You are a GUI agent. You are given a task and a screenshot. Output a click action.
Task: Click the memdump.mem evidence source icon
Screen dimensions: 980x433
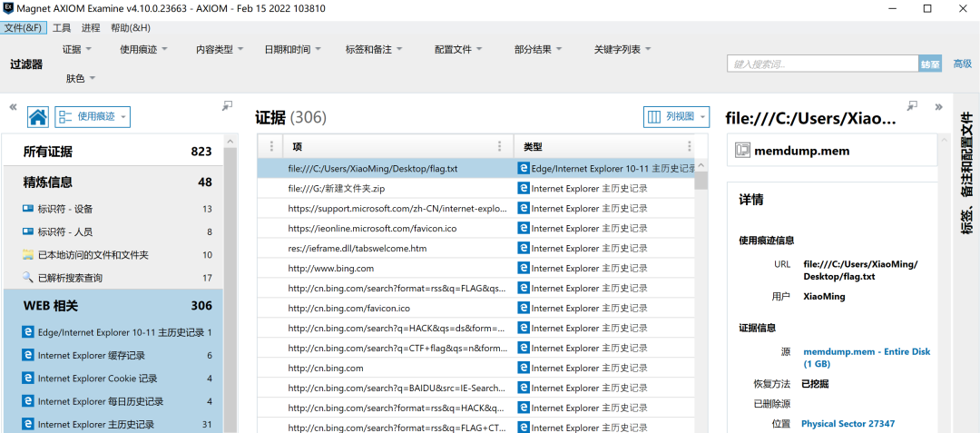point(742,151)
